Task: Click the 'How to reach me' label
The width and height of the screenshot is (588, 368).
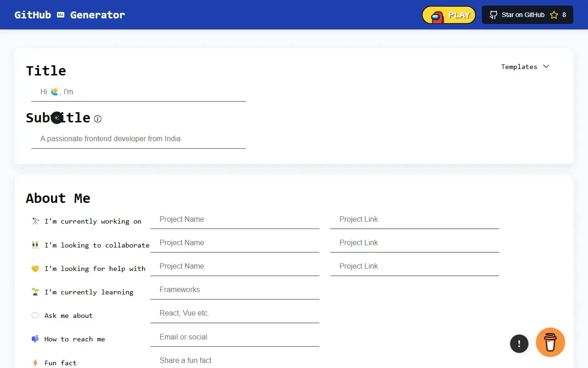Action: (x=75, y=339)
